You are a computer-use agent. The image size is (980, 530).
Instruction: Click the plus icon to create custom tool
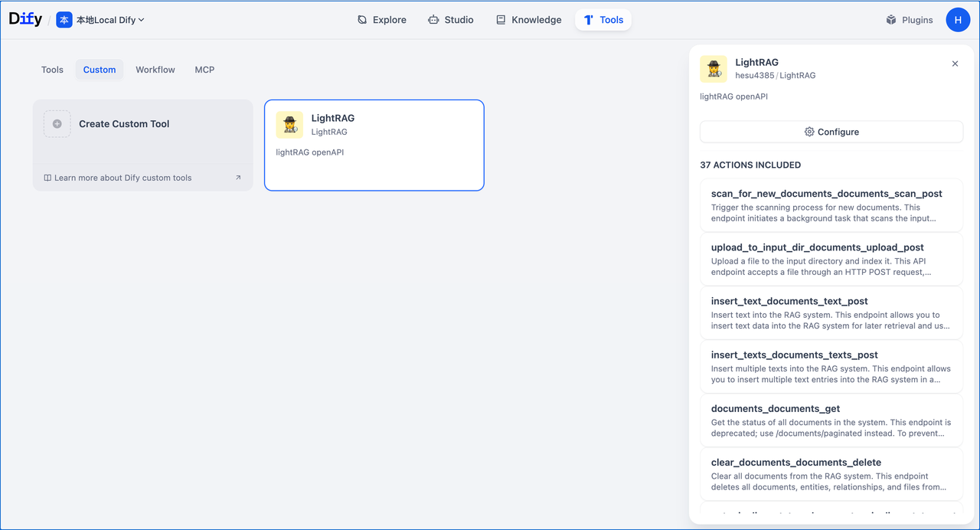click(x=57, y=124)
